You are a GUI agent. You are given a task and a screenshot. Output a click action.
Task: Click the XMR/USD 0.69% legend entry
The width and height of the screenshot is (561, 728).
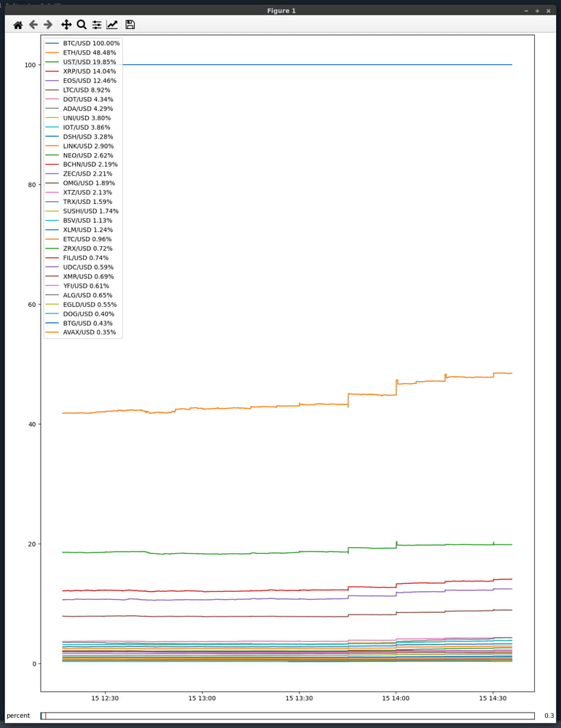(x=80, y=276)
